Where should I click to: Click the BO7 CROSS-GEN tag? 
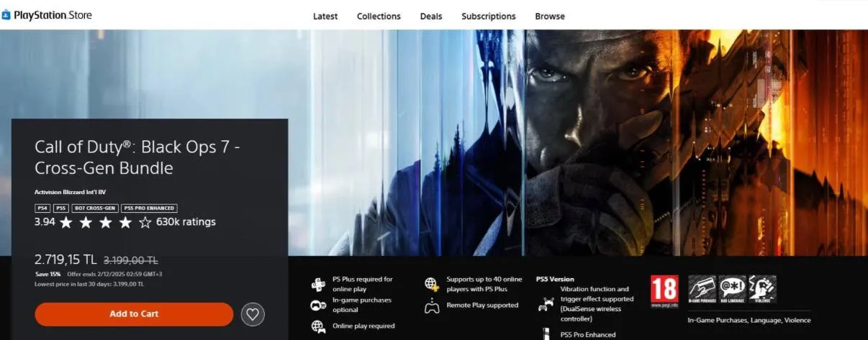(95, 208)
